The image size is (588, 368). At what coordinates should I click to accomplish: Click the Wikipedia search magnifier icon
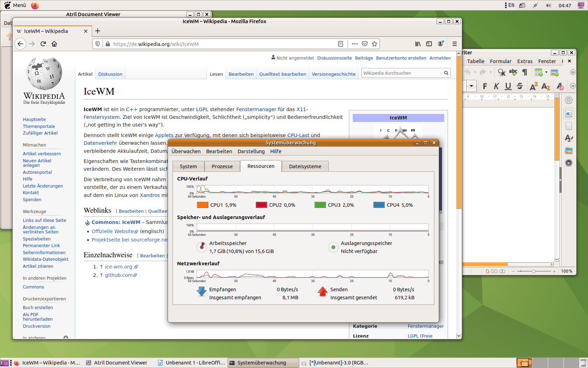coord(446,73)
